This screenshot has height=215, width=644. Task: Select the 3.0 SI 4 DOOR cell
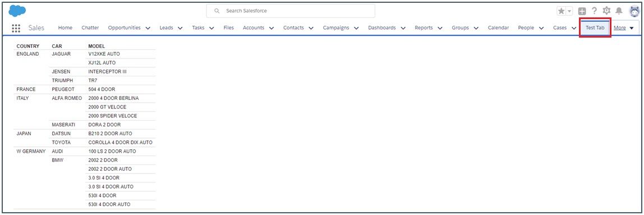[104, 177]
